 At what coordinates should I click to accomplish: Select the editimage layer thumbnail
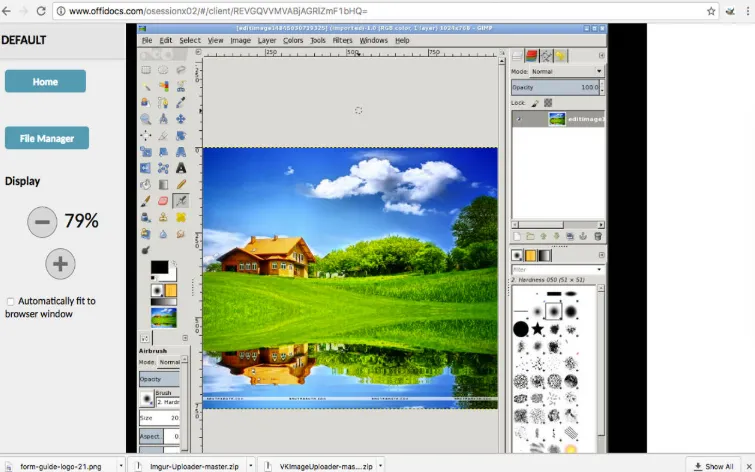coord(557,119)
